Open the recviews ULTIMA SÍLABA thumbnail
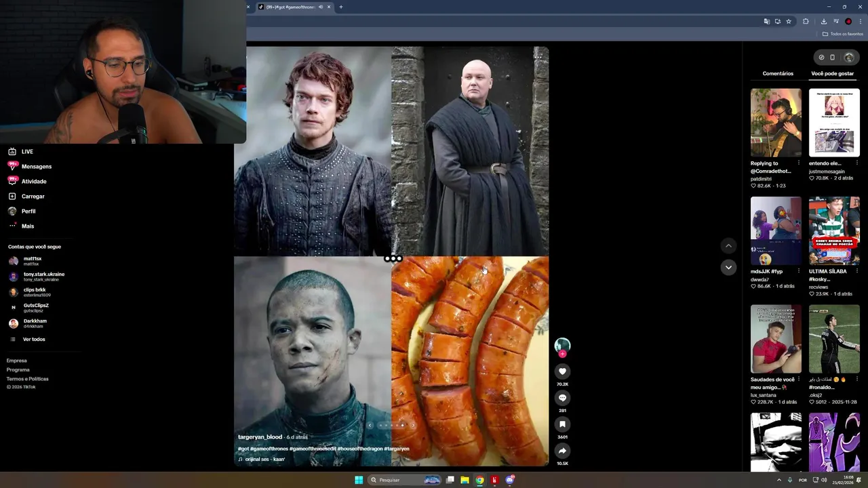Viewport: 868px width, 488px height. click(x=834, y=231)
